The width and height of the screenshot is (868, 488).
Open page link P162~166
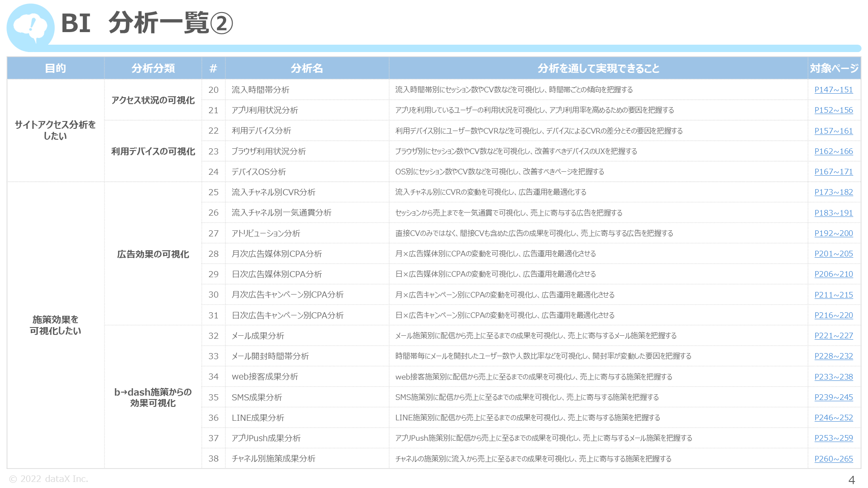(x=833, y=151)
